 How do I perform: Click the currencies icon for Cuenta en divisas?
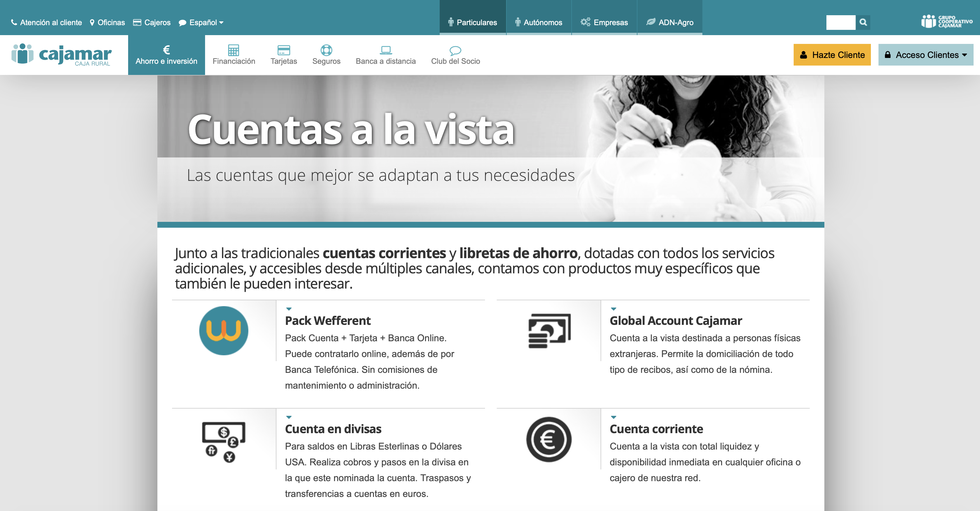pyautogui.click(x=224, y=442)
